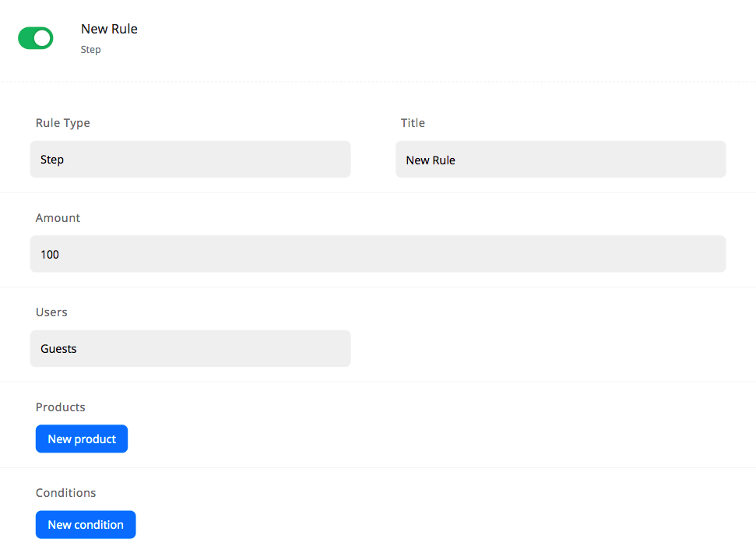Click the 'New Rule' header title
The image size is (756, 553).
109,29
